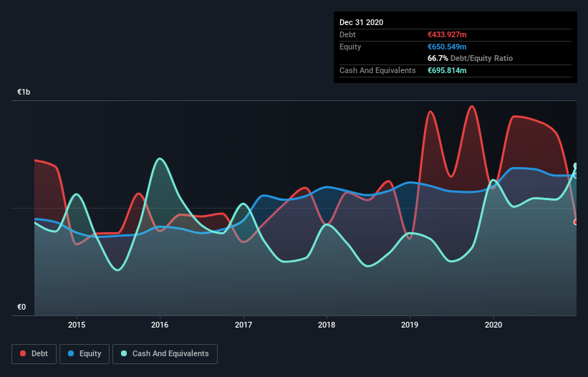588x377 pixels.
Task: Click the Dec 31 2020 tooltip date
Action: (361, 22)
